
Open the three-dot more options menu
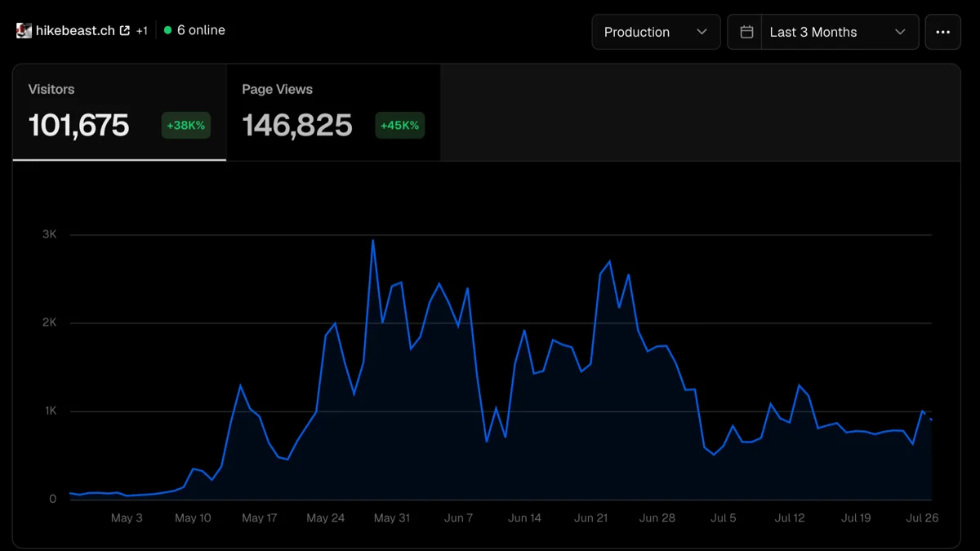pyautogui.click(x=942, y=32)
